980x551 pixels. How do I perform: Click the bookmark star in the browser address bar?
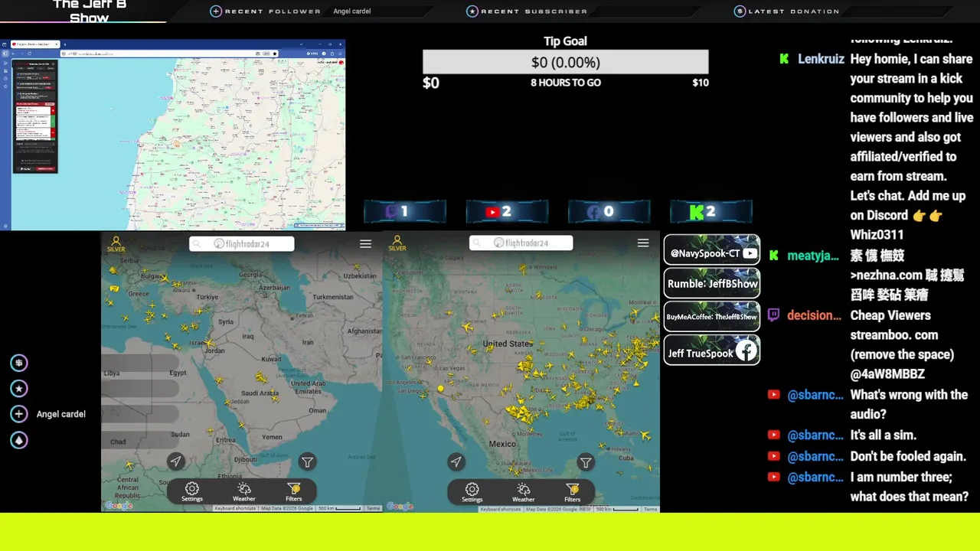coord(275,54)
